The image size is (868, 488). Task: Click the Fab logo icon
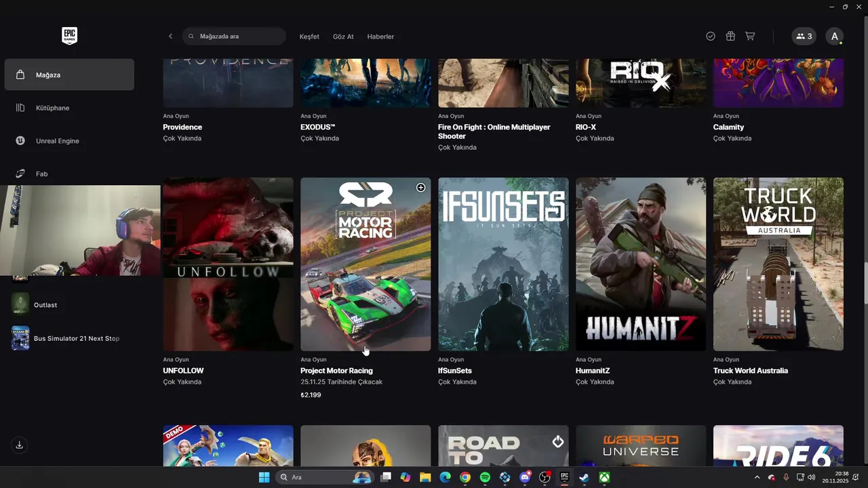tap(20, 174)
